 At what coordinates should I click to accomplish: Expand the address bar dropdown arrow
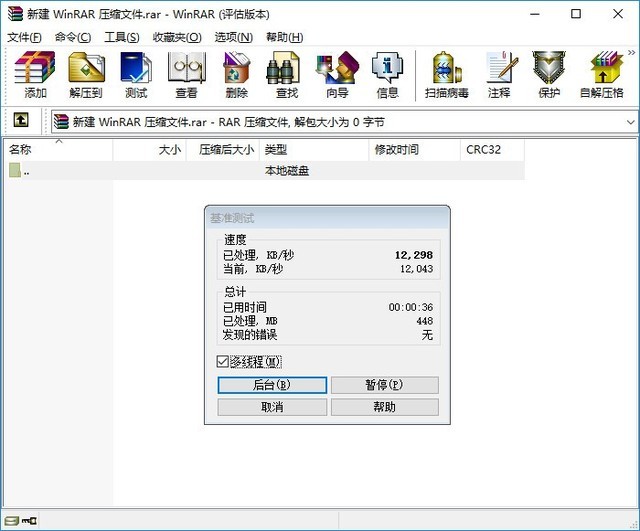[x=630, y=122]
